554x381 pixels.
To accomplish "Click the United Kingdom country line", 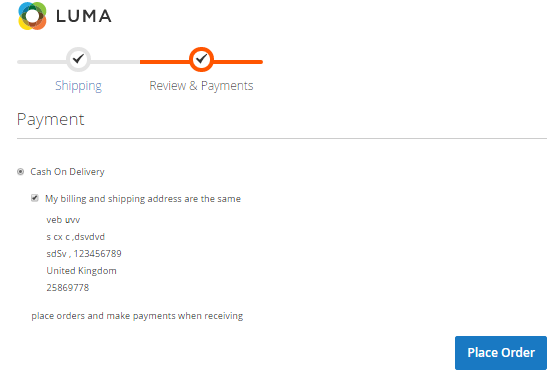I will tap(81, 271).
